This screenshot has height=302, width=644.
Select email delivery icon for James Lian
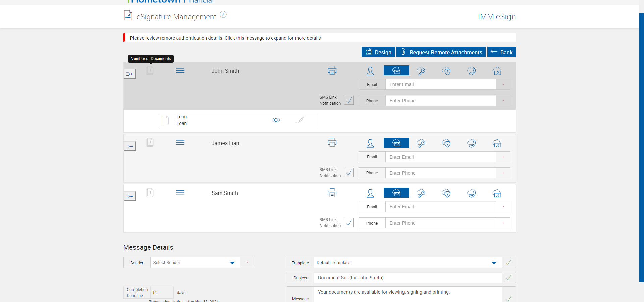coord(396,143)
